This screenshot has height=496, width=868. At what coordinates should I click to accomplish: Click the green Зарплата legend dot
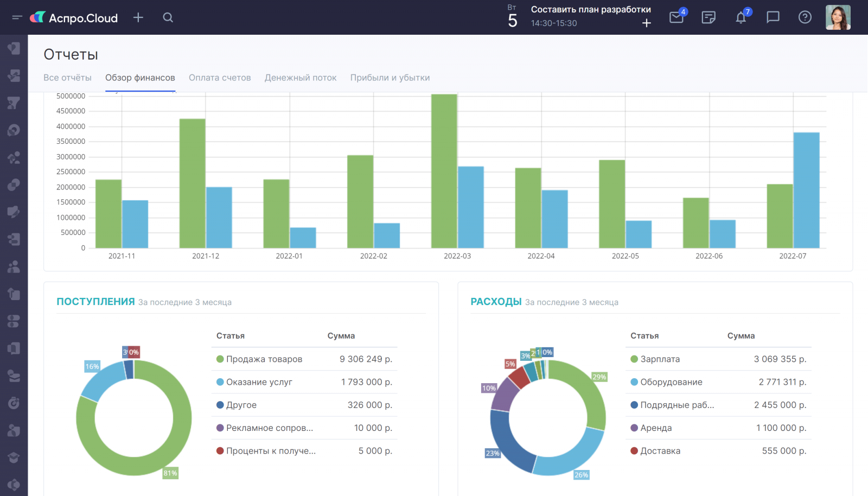pos(634,359)
